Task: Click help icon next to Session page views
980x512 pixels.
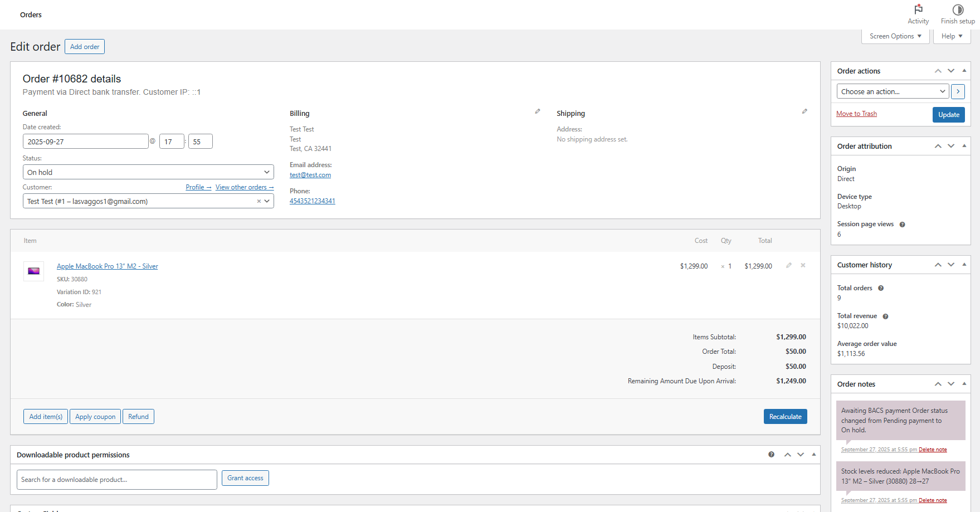Action: [x=902, y=225]
